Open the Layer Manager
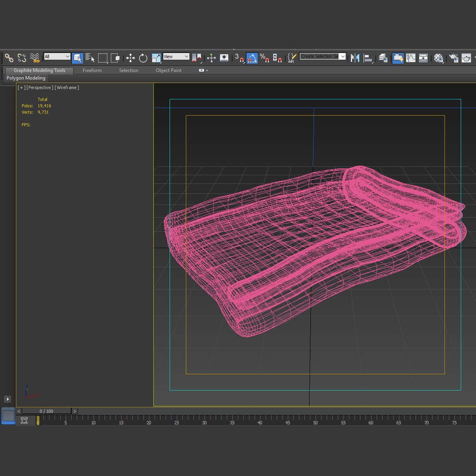Screen dimensions: 476x476 pyautogui.click(x=383, y=58)
